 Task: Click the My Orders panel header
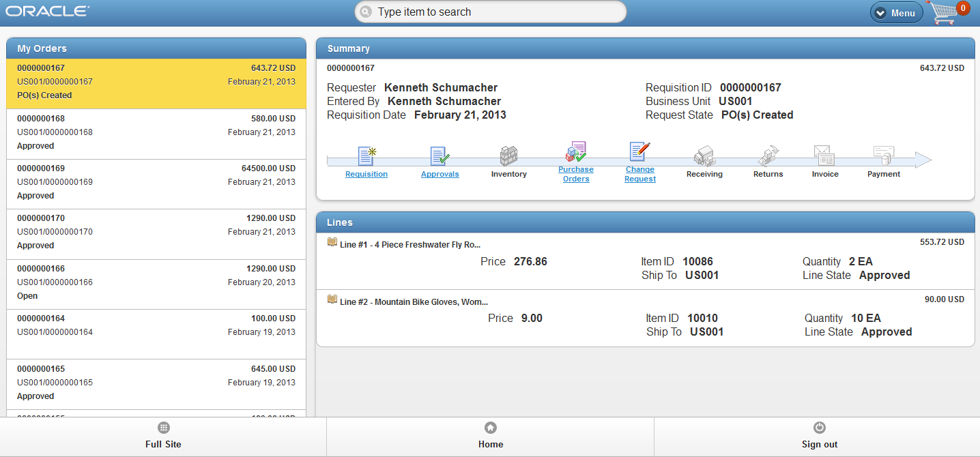click(x=156, y=48)
